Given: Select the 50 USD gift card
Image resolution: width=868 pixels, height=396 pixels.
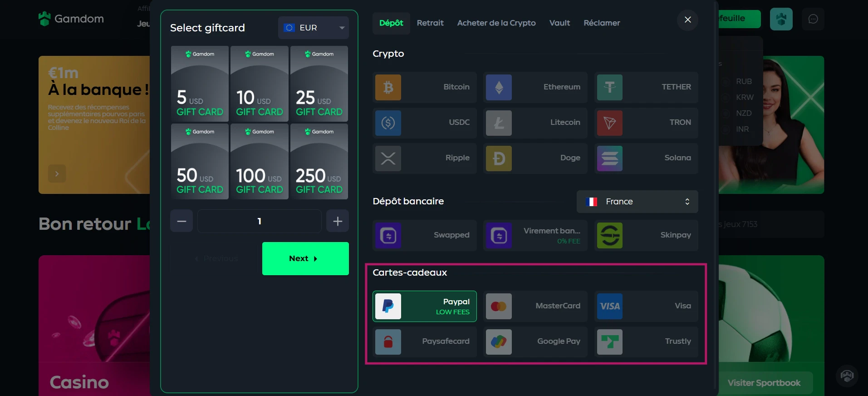Looking at the screenshot, I should click(200, 161).
